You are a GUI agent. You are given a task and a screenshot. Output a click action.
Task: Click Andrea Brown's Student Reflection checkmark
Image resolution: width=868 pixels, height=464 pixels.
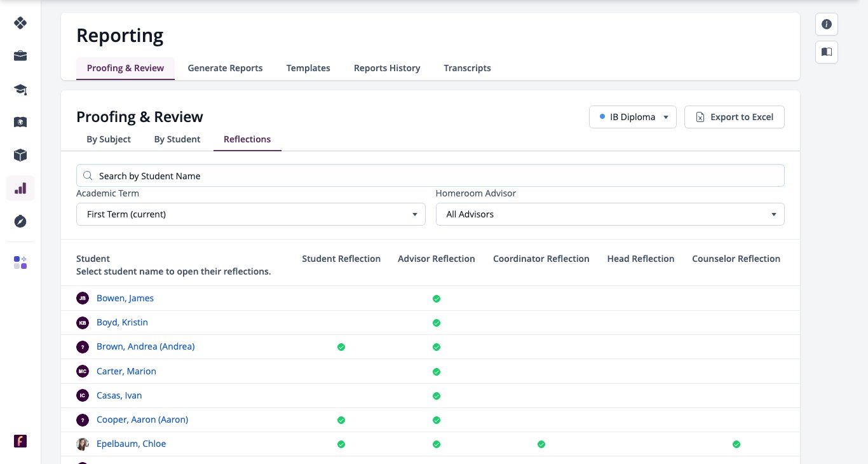coord(341,347)
